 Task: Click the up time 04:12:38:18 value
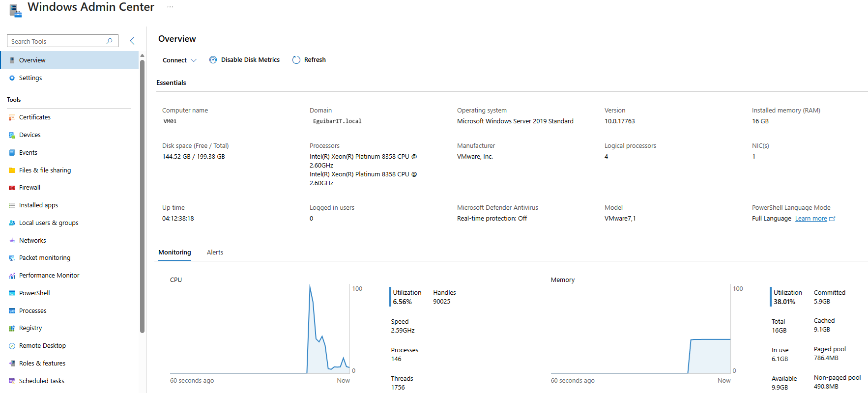178,219
